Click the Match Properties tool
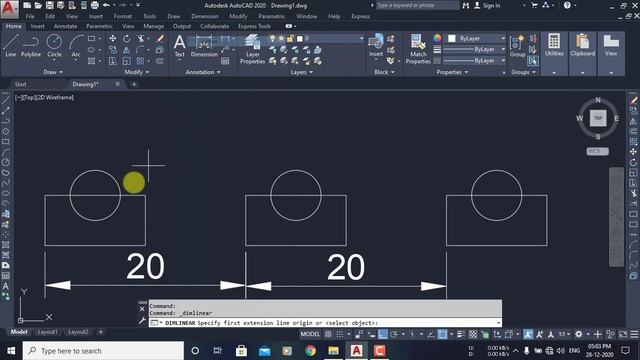The image size is (640, 360). click(418, 49)
